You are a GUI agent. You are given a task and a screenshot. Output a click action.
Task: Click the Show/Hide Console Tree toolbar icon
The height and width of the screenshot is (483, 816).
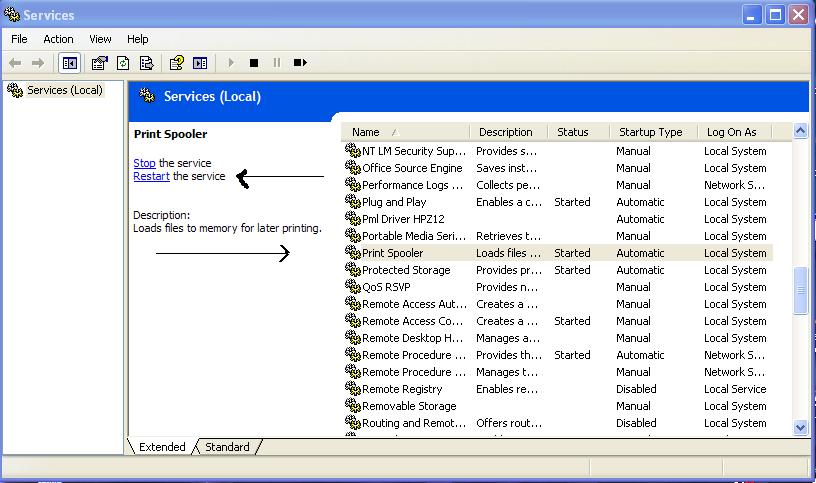pos(69,63)
